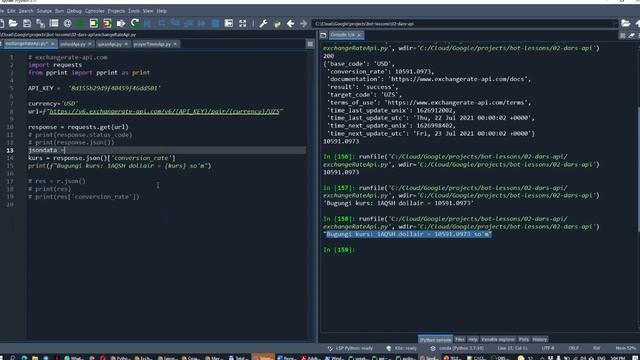Open the Consoles menu
This screenshot has height=360, width=640.
94,11
